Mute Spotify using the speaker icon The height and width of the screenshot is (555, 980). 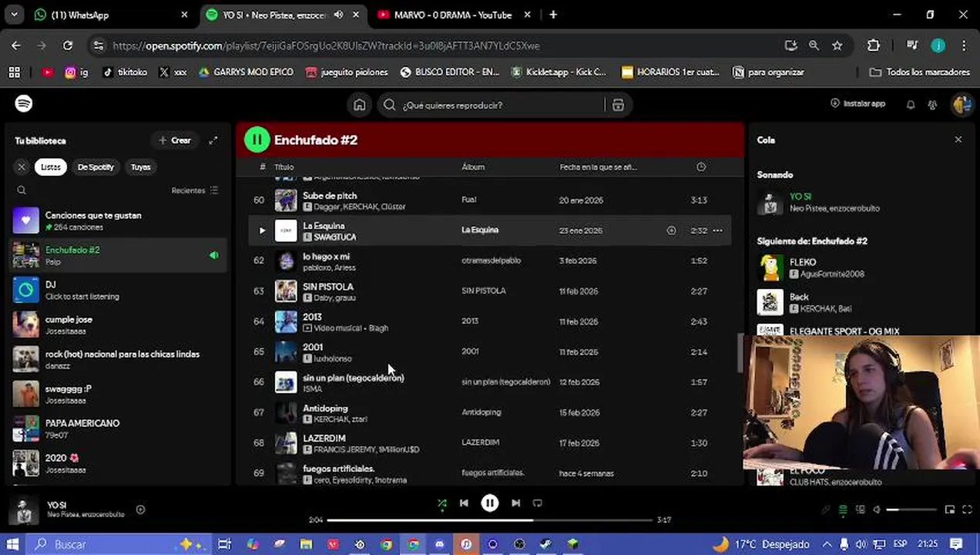click(876, 510)
